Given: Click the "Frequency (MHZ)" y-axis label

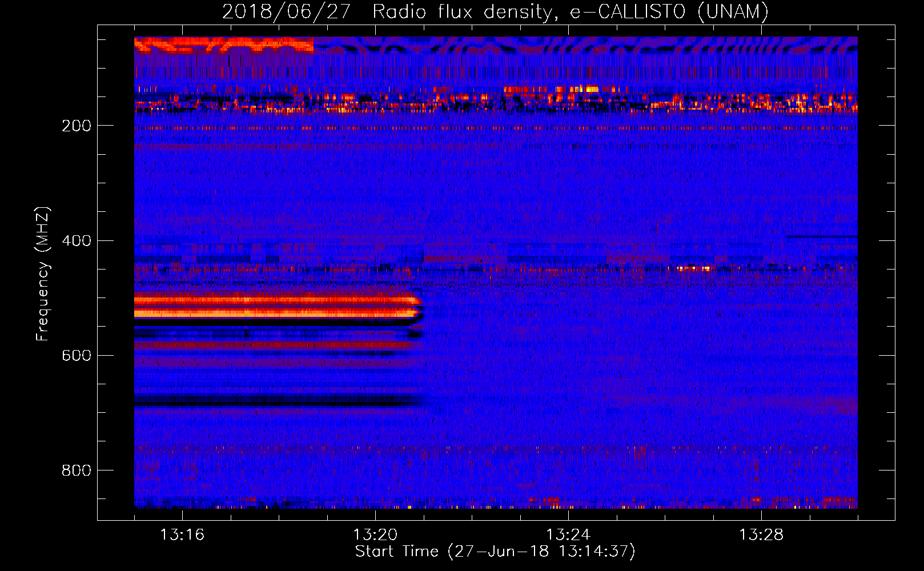Looking at the screenshot, I should tap(43, 274).
